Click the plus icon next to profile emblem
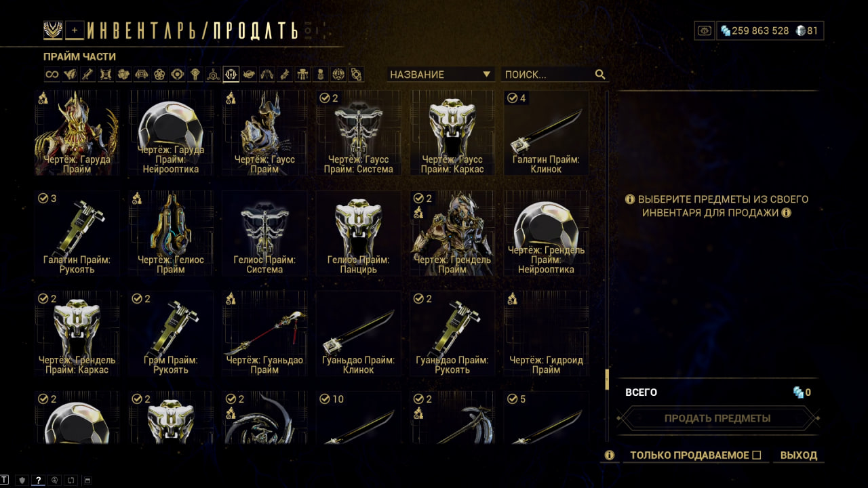 [x=75, y=30]
